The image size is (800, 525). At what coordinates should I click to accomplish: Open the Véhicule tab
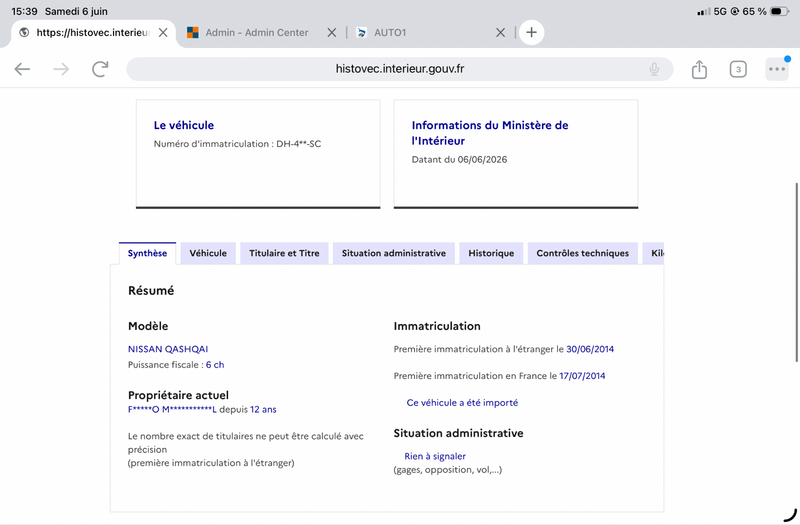[x=208, y=253]
